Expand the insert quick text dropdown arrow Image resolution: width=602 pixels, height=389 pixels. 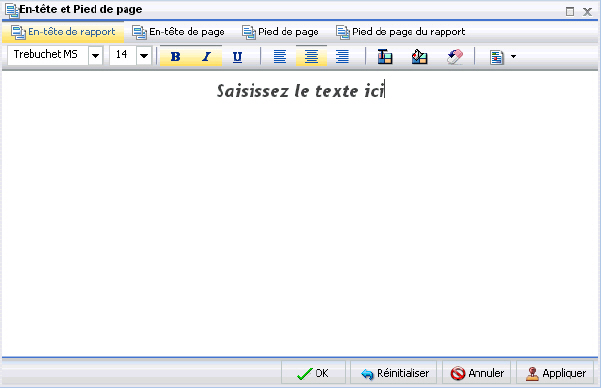click(x=513, y=57)
